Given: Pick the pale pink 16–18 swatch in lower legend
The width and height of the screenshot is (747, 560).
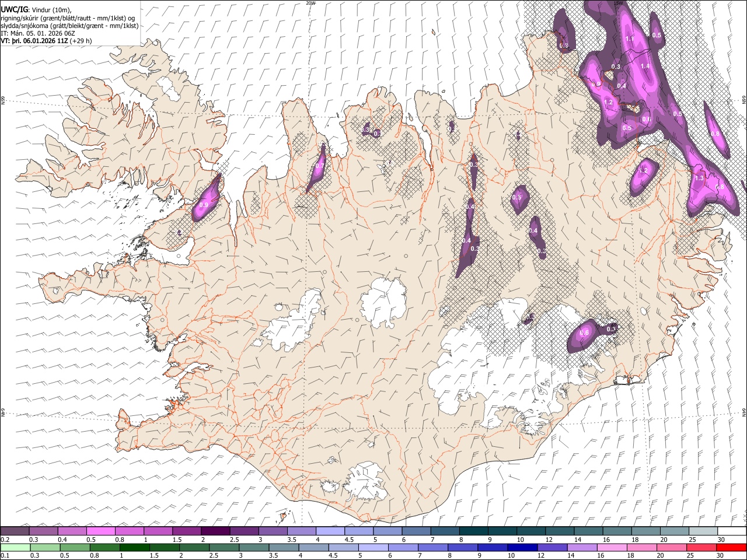Looking at the screenshot, I should coord(611,547).
